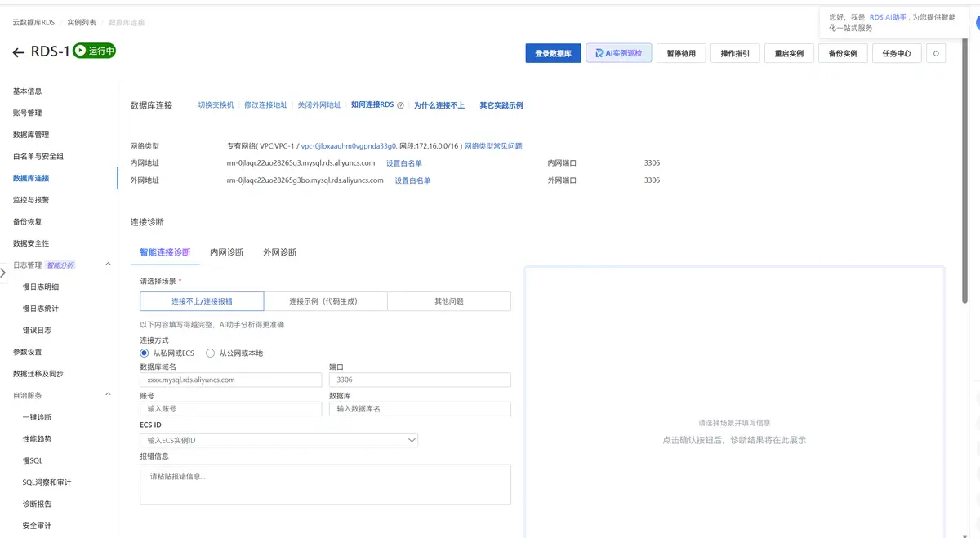Focus the 账号 input field
This screenshot has width=980, height=538.
click(x=231, y=408)
